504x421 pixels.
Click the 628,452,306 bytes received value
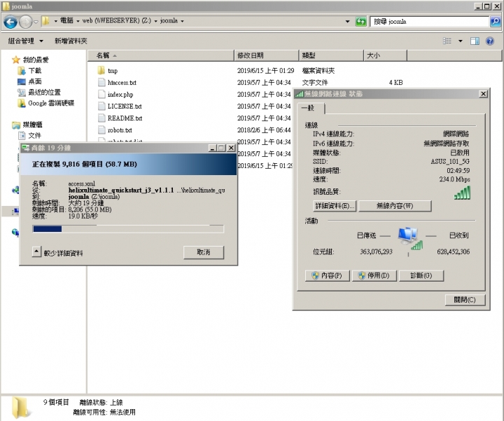click(453, 251)
